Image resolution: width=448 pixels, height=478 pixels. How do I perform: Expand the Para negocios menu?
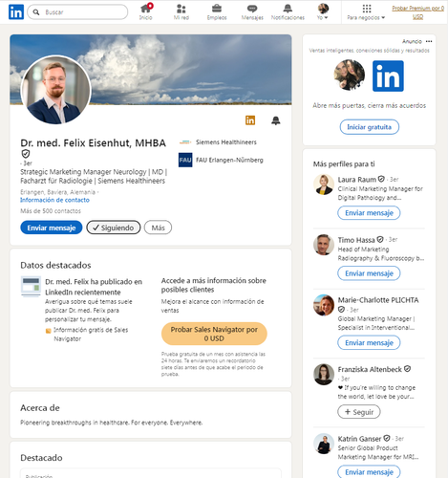tap(366, 11)
